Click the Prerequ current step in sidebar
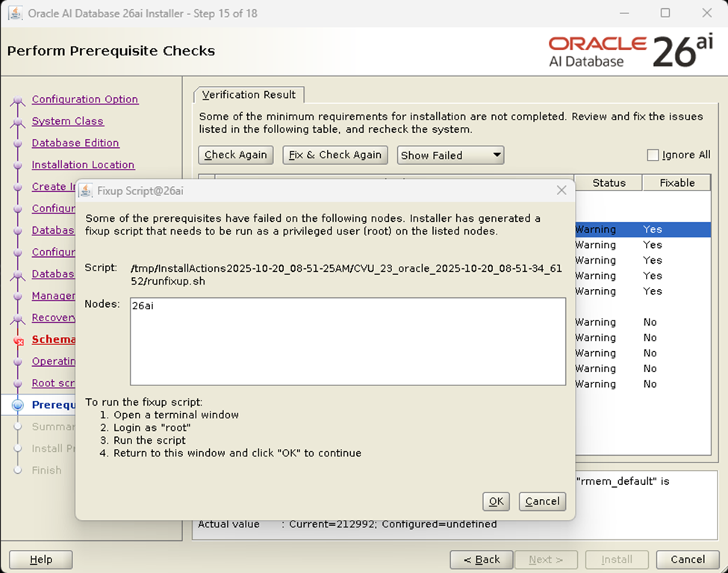This screenshot has width=728, height=573. (54, 405)
